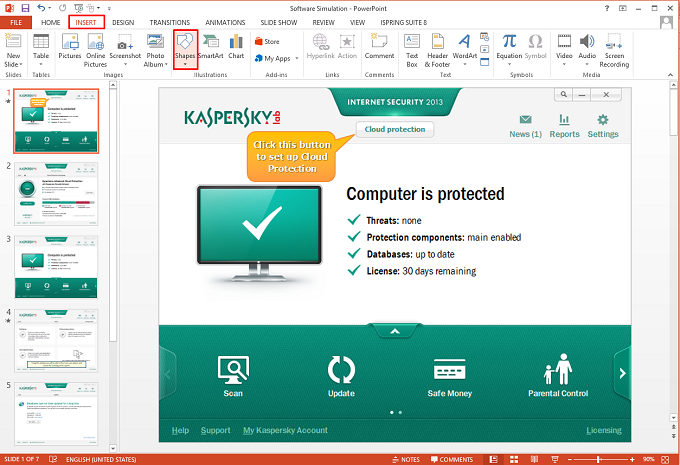680x465 pixels.
Task: Open Online Pictures search
Action: tap(95, 50)
